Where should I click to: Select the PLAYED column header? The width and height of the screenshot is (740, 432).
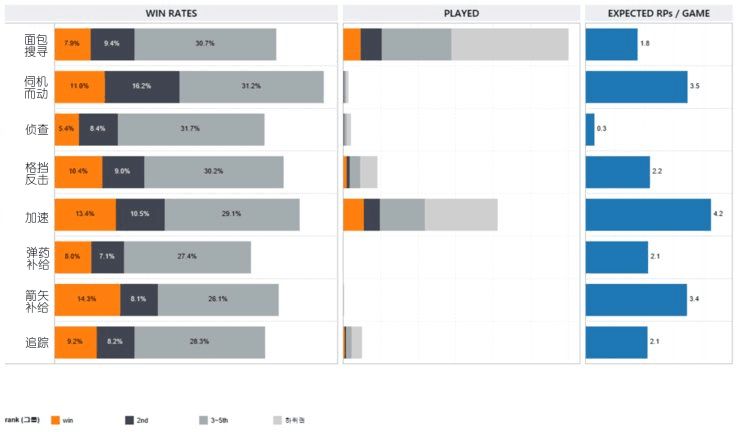pos(461,14)
